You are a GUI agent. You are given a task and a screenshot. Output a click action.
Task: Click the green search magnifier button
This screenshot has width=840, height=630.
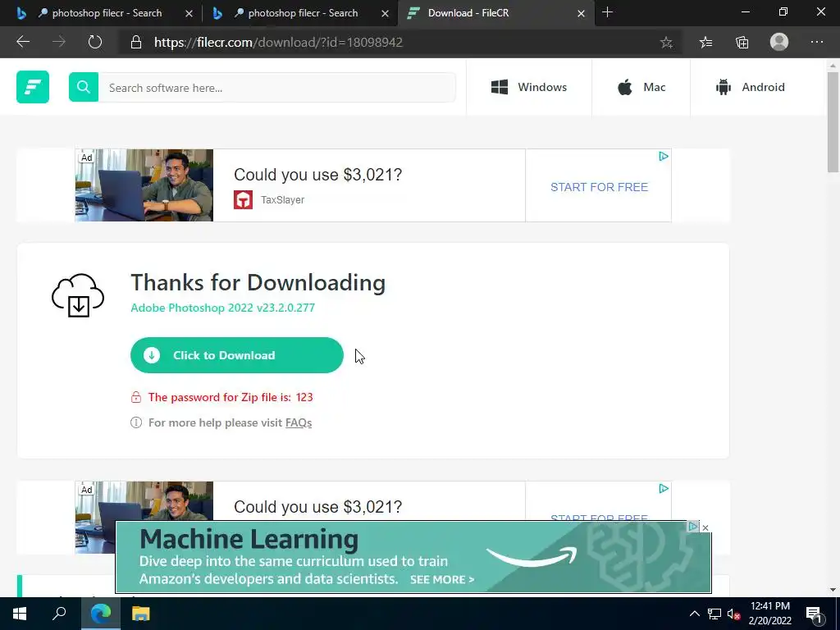[84, 87]
